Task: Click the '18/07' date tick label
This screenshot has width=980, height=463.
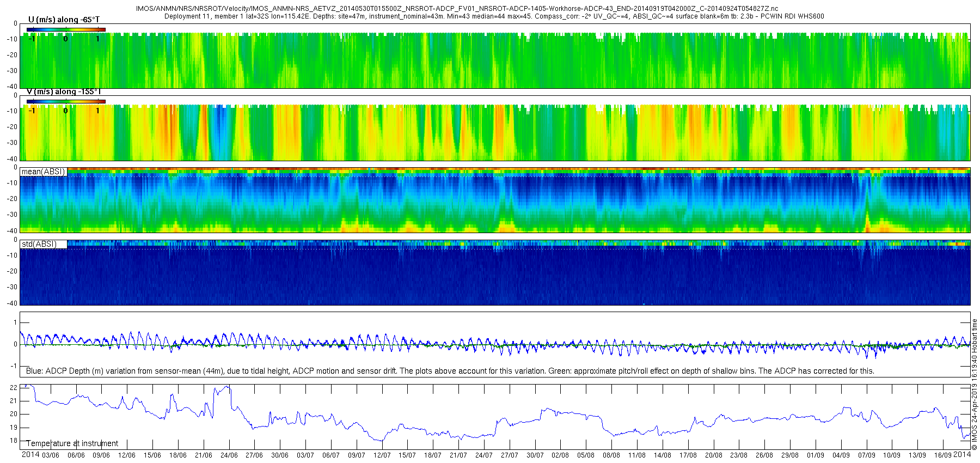Action: [x=433, y=455]
